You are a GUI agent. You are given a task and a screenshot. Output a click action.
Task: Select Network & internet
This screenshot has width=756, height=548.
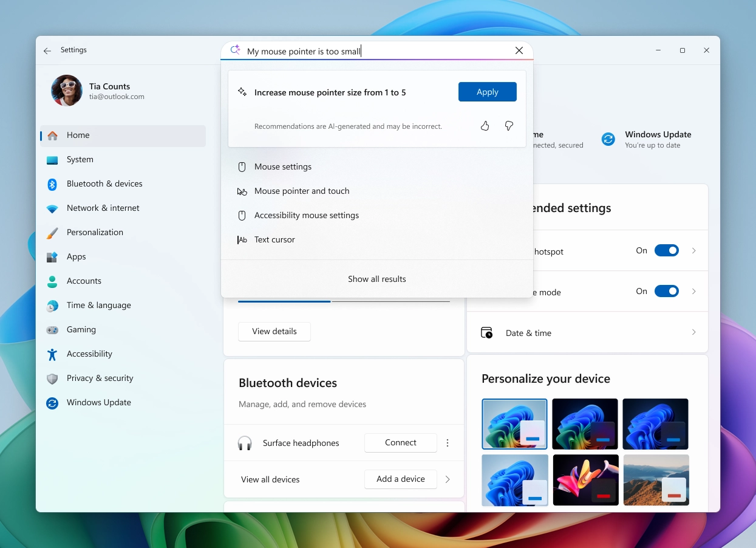123,208
